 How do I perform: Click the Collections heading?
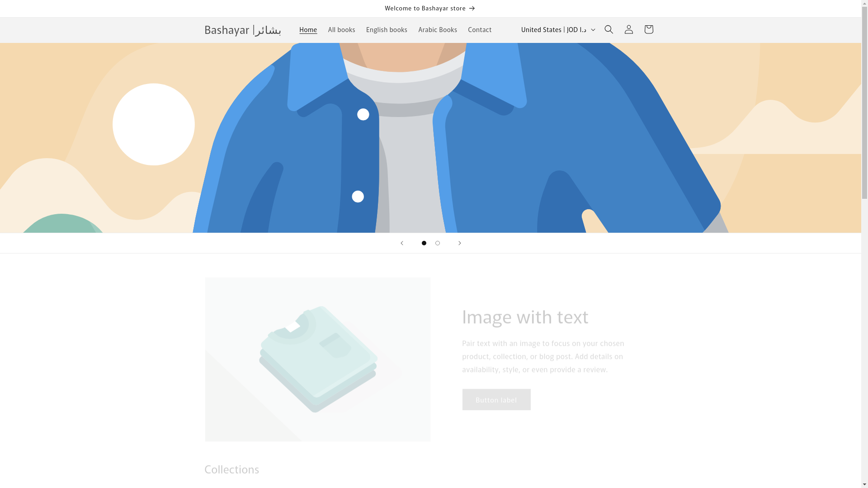click(x=231, y=469)
